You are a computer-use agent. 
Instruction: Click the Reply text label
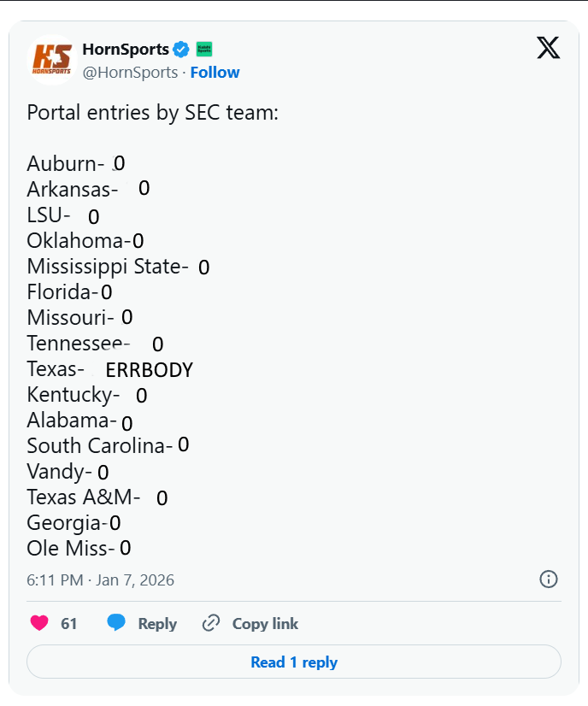[x=157, y=624]
